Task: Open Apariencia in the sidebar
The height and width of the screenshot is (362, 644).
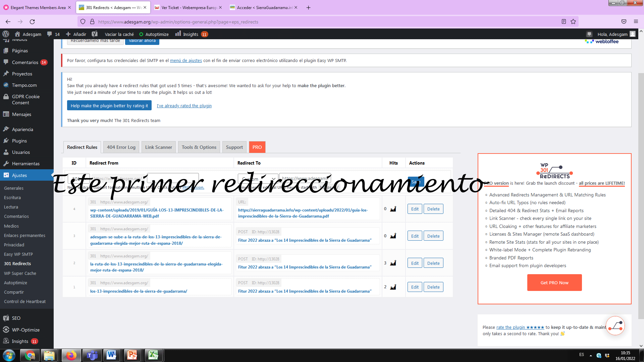Action: [22, 129]
